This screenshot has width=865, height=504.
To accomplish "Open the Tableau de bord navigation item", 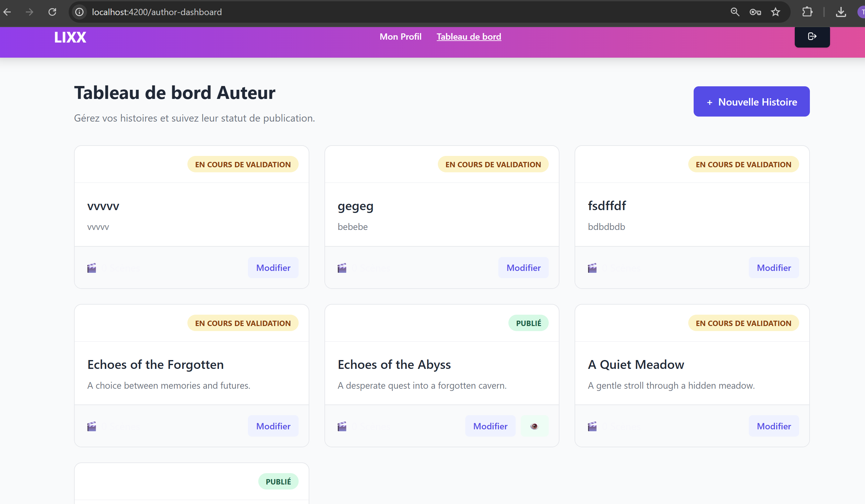I will pyautogui.click(x=468, y=37).
